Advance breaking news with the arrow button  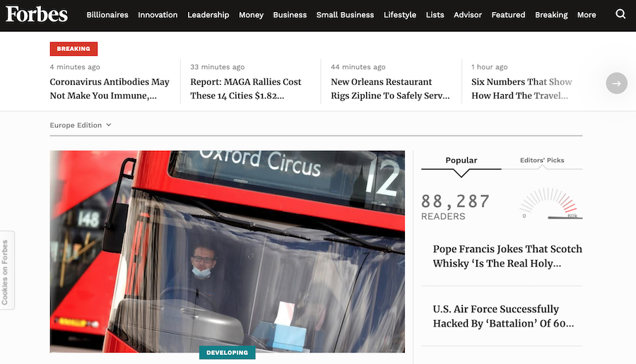[x=616, y=83]
